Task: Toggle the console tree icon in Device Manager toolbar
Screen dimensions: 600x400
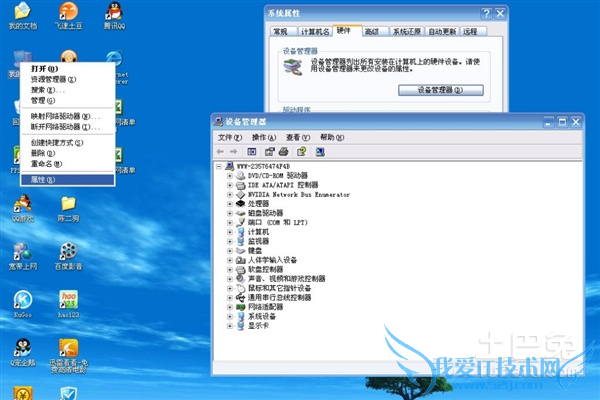Action: [252, 152]
